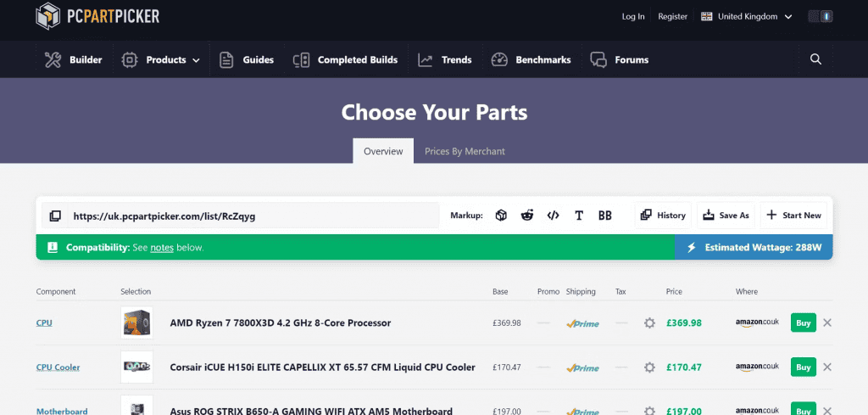Image resolution: width=868 pixels, height=415 pixels.
Task: Click the Estimated Wattage 288W banner
Action: (x=754, y=247)
